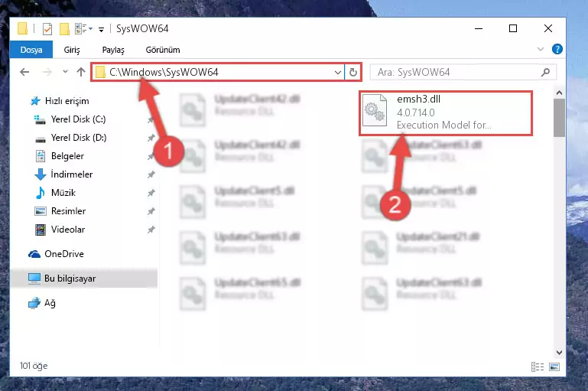Viewport: 588px width, 391px height.
Task: Minimize the SysWOW64 window
Action: (x=479, y=28)
